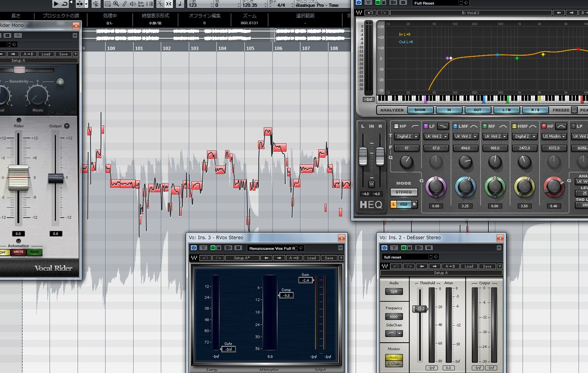The height and width of the screenshot is (373, 588).
Task: Toggle the HMF band yellow enable square
Action: click(x=514, y=126)
